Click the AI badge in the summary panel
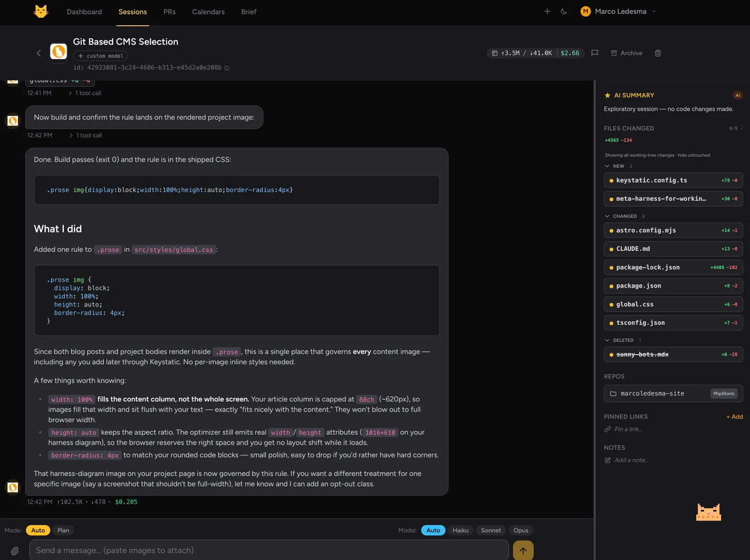The height and width of the screenshot is (560, 750). 738,96
